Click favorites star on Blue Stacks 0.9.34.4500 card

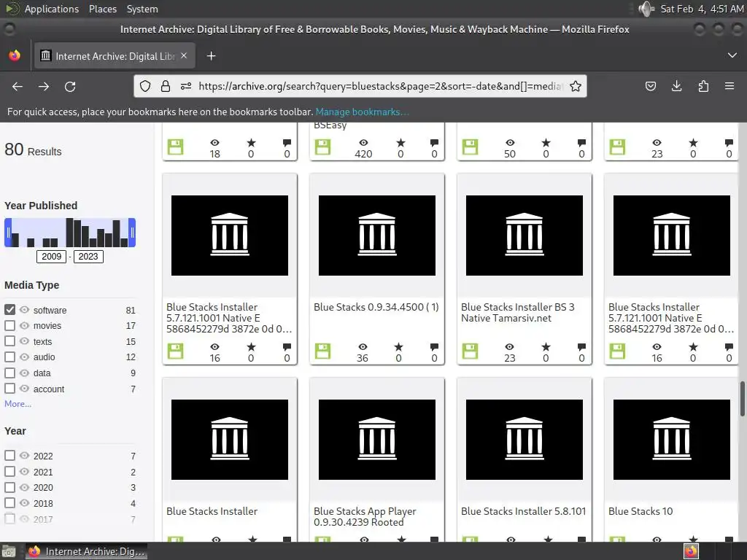tap(398, 346)
